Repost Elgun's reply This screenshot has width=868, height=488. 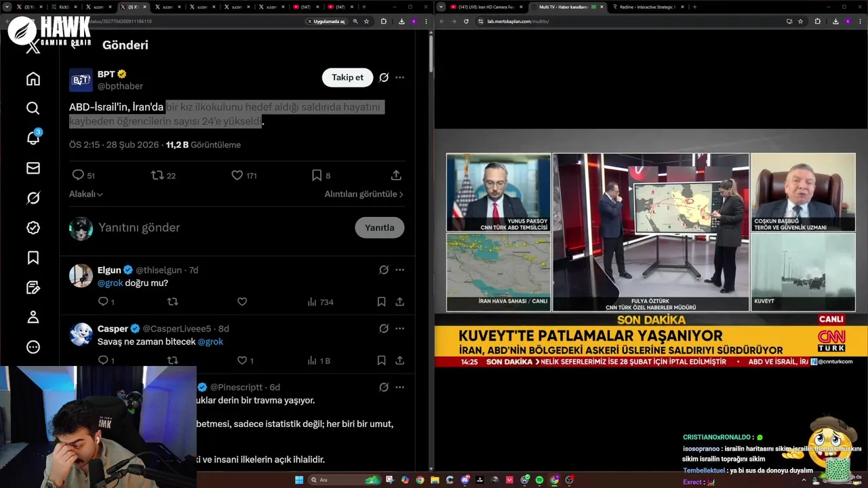tap(172, 302)
